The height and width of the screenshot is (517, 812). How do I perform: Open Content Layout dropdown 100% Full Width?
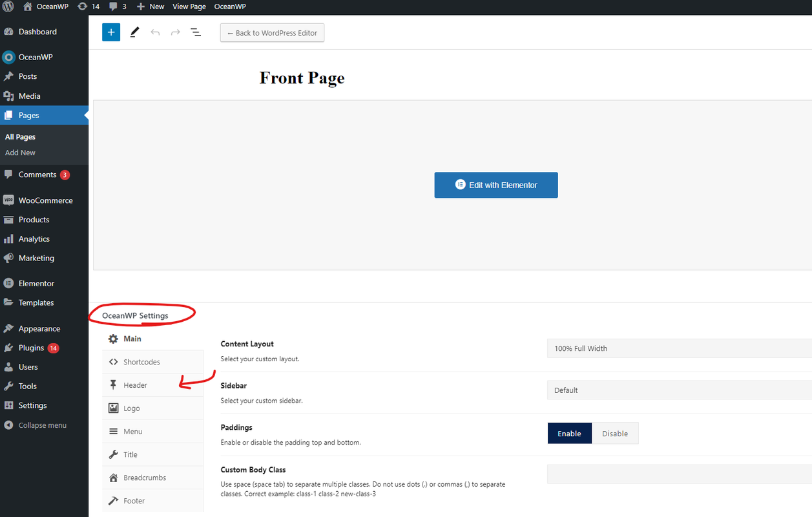click(x=680, y=348)
